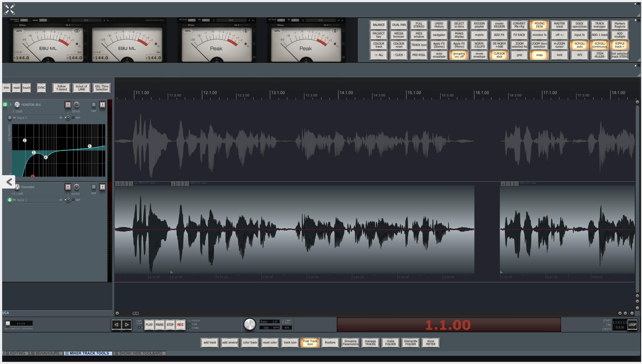Click the phase switch on Recorded track

68,200
